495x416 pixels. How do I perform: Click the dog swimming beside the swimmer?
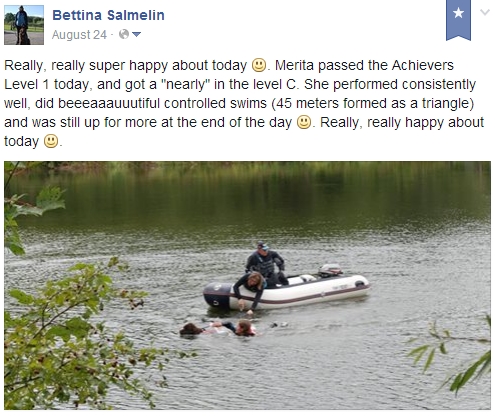coord(192,329)
